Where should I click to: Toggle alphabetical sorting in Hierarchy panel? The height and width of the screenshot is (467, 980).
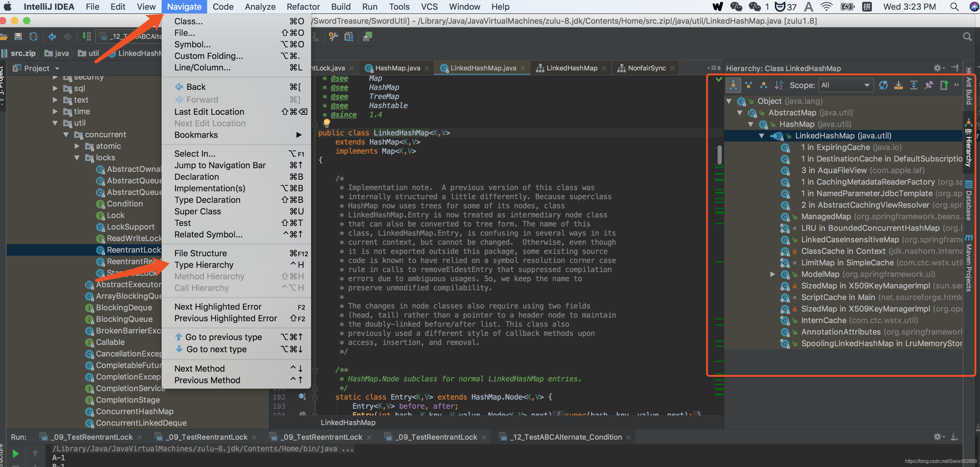click(778, 85)
